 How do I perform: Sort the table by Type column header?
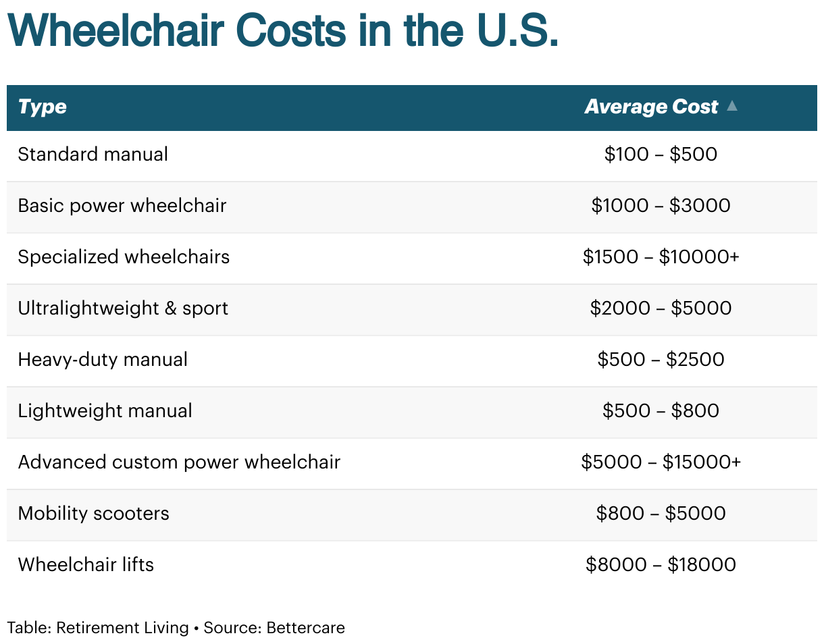pyautogui.click(x=43, y=107)
